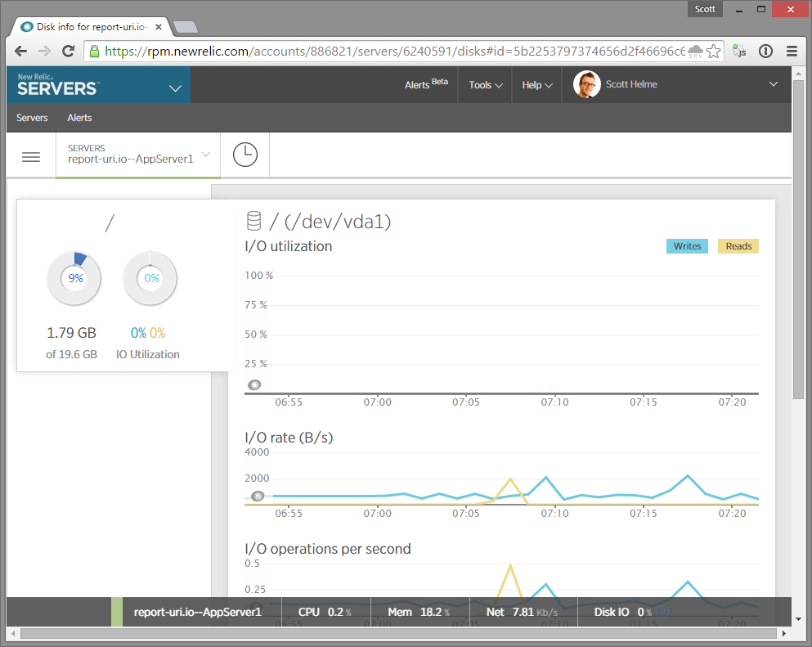812x647 pixels.
Task: Open Alerts Beta in top navigation
Action: 426,84
